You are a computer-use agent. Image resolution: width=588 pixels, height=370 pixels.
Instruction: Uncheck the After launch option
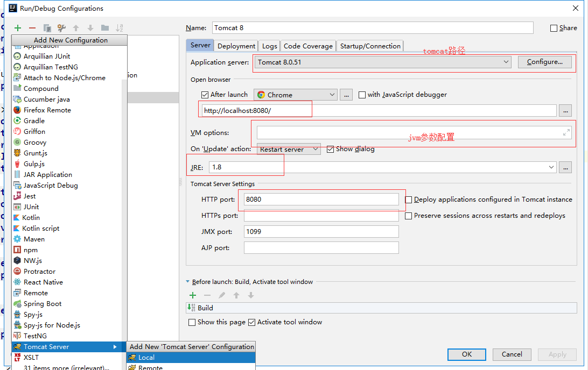205,95
